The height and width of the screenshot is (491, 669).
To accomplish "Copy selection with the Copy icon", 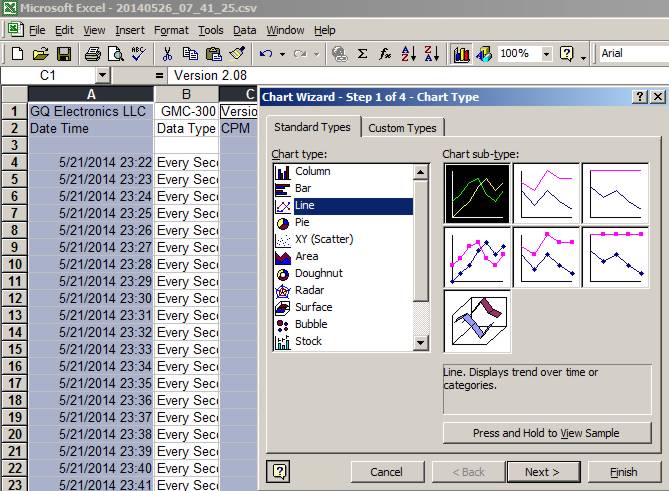I will point(190,54).
